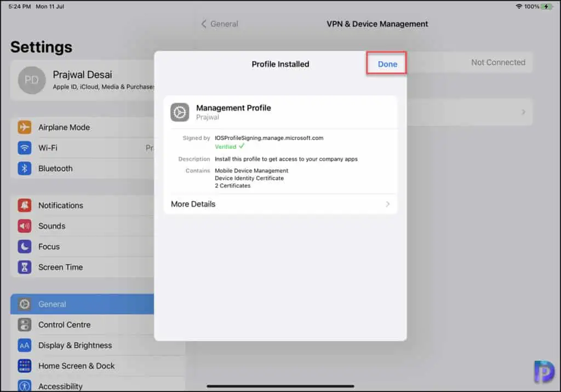Click the General gear icon in sidebar
Image resolution: width=561 pixels, height=392 pixels.
25,304
